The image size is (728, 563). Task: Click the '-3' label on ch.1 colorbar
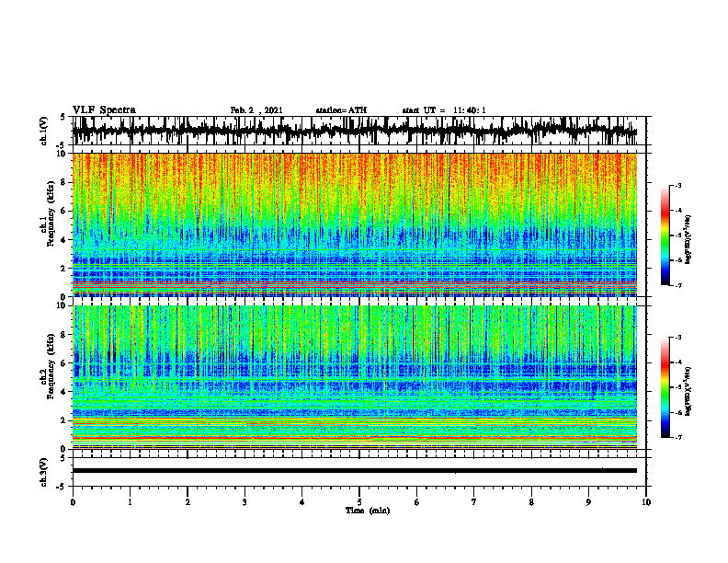(x=678, y=185)
